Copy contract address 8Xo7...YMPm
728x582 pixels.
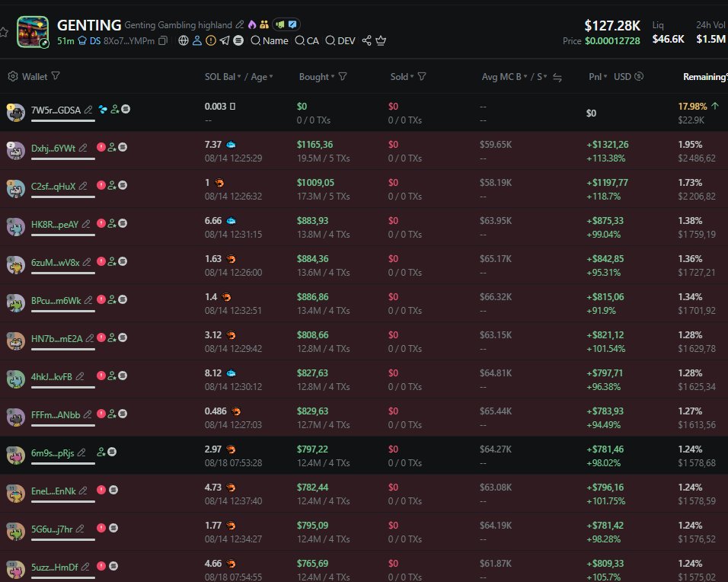(162, 41)
